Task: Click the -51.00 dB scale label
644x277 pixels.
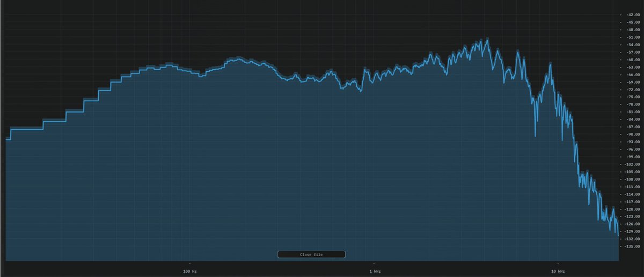Action: click(632, 38)
